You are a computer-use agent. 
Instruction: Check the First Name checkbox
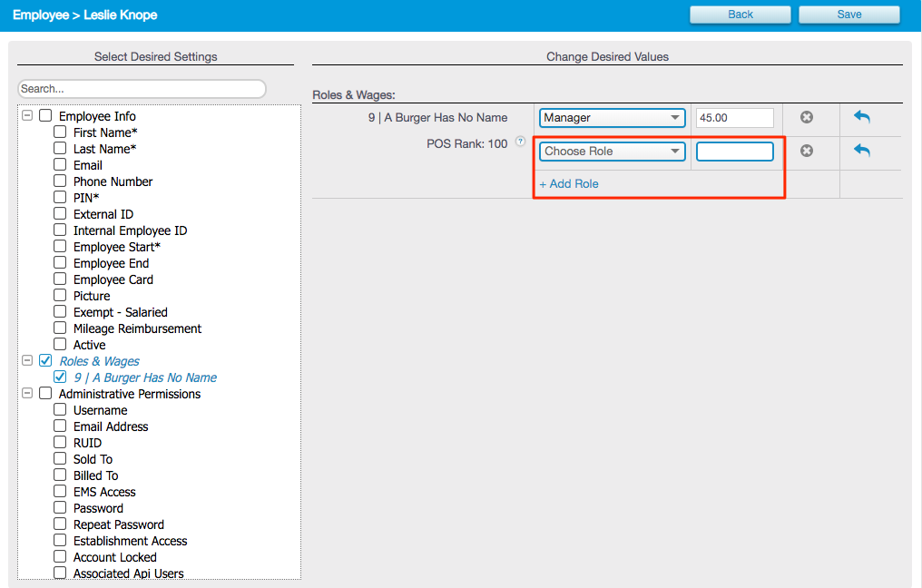click(x=60, y=132)
